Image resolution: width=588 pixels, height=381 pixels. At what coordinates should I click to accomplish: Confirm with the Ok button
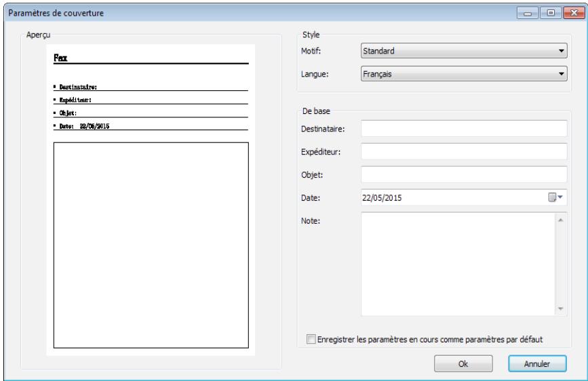point(463,363)
